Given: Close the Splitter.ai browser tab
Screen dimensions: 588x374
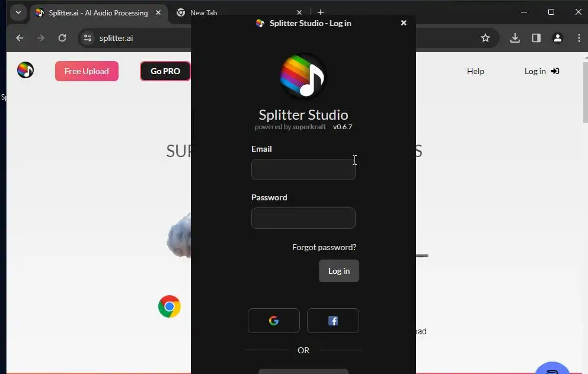Looking at the screenshot, I should click(158, 13).
